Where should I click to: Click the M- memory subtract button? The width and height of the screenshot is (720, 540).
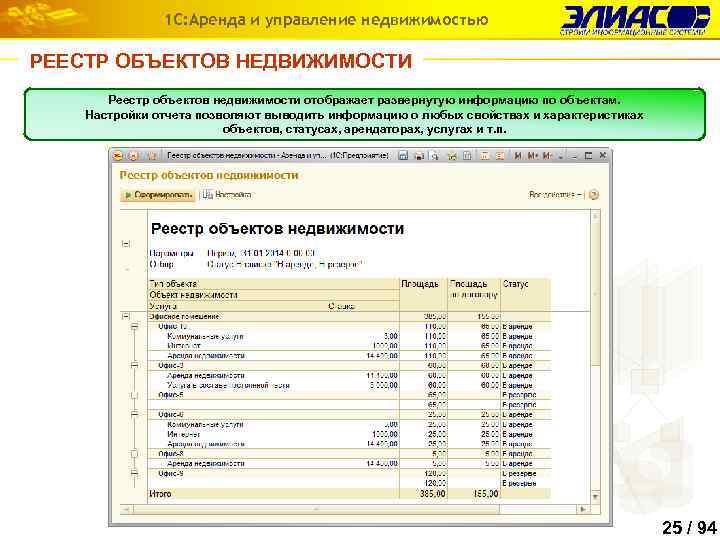[547, 156]
